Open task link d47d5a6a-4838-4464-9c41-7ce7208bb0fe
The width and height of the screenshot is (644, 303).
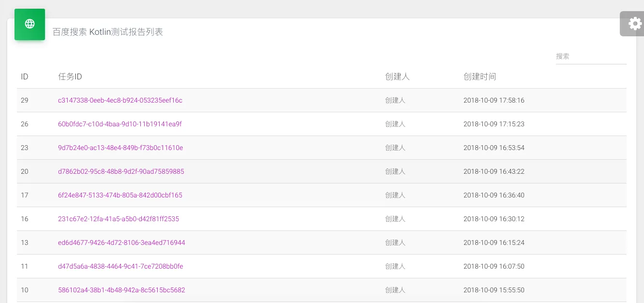pyautogui.click(x=120, y=266)
